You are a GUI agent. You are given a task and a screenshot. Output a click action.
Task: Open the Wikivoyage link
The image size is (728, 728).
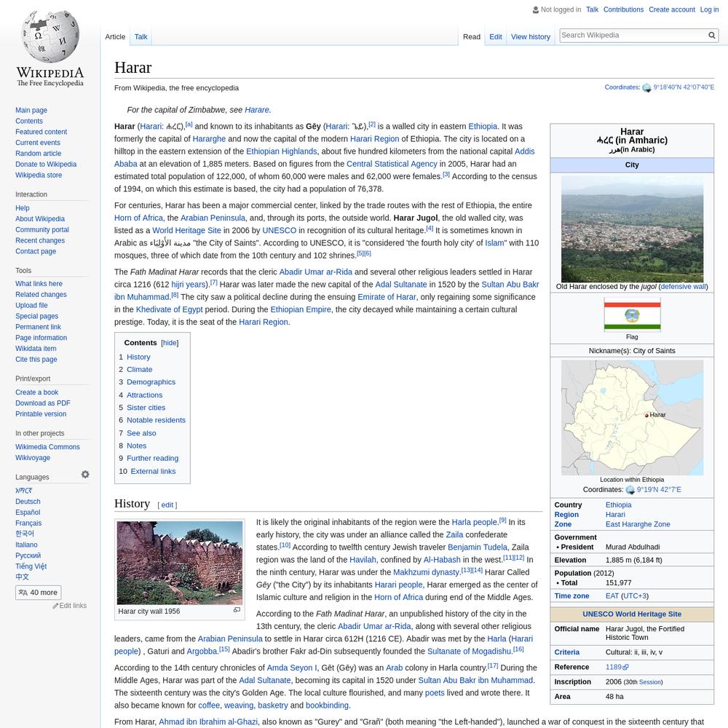[x=33, y=458]
